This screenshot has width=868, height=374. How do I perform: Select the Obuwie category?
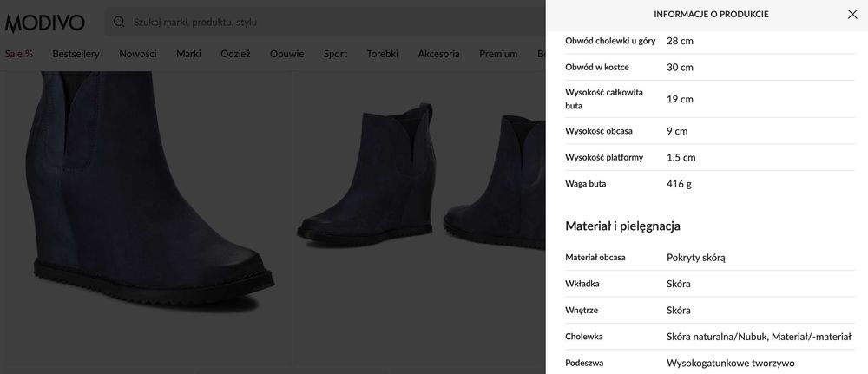click(286, 54)
